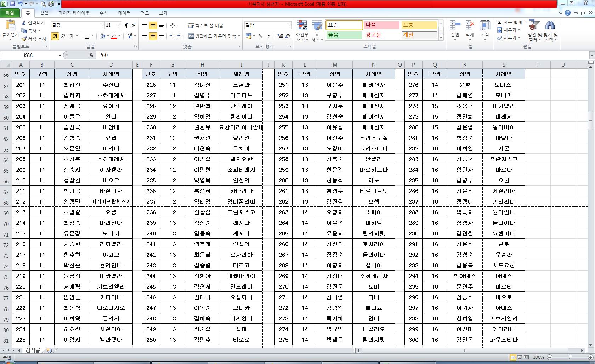Switch to page layout view in status bar
Image resolution: width=595 pixels, height=364 pixels.
pos(519,357)
